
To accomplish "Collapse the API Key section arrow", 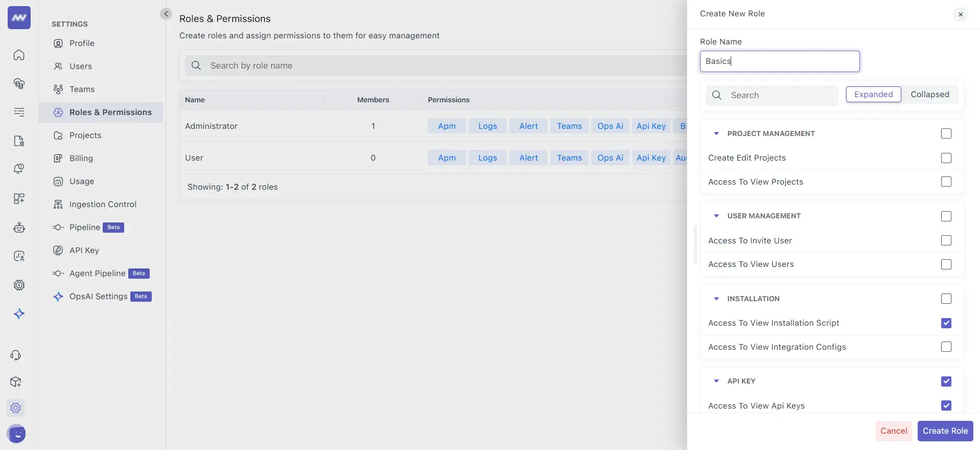I will coord(716,381).
